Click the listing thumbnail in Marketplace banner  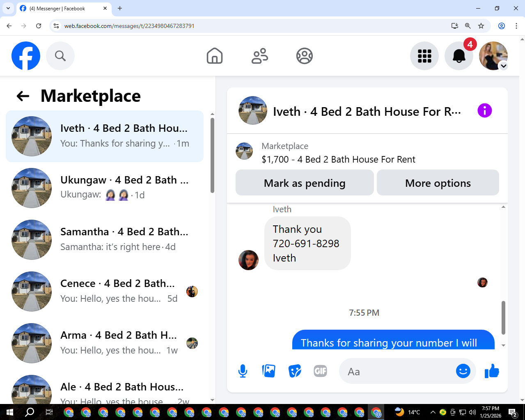tap(244, 151)
